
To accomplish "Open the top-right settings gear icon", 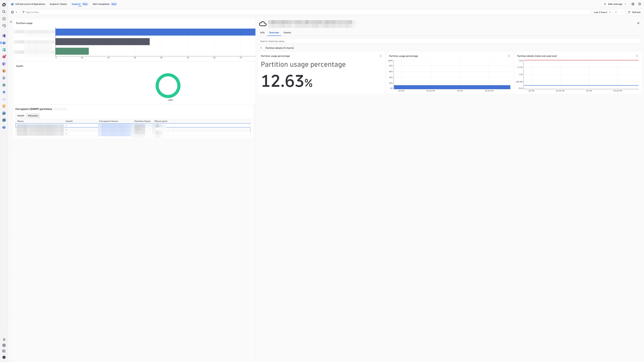I will click(x=633, y=4).
